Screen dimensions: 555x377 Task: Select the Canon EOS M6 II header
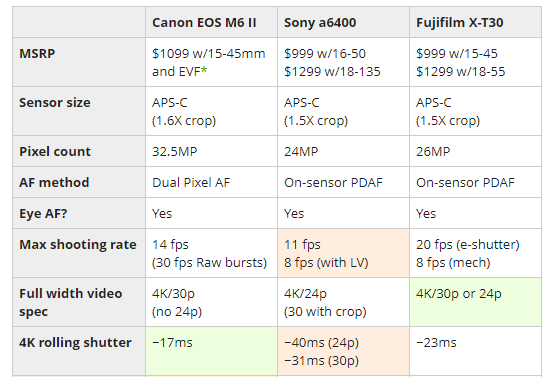click(204, 23)
